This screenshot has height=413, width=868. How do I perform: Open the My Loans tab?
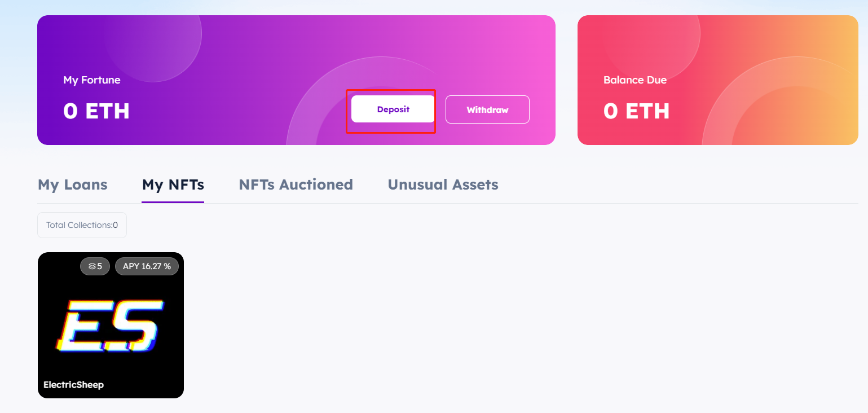pos(72,184)
